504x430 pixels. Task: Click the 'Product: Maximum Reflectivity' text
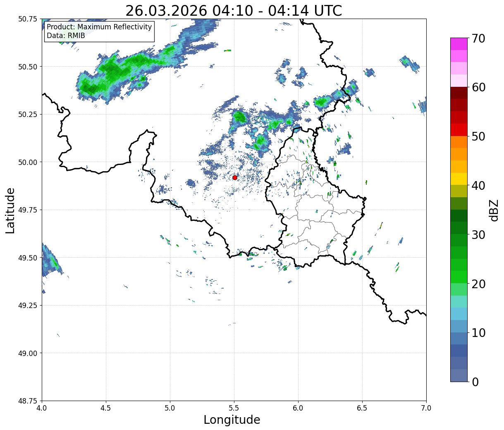99,27
